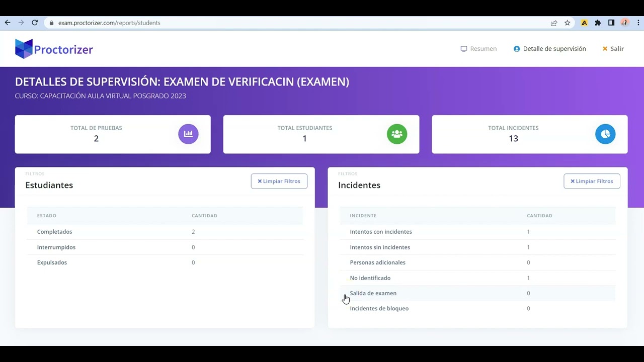Select the Intentos sin incidentes row
The width and height of the screenshot is (644, 362).
(477, 247)
